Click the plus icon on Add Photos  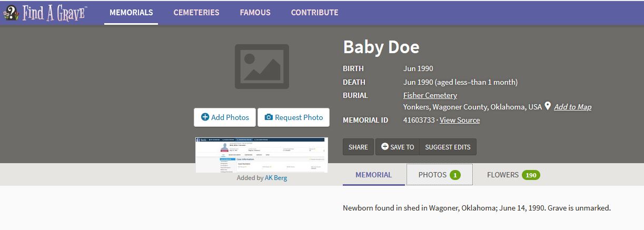point(205,117)
